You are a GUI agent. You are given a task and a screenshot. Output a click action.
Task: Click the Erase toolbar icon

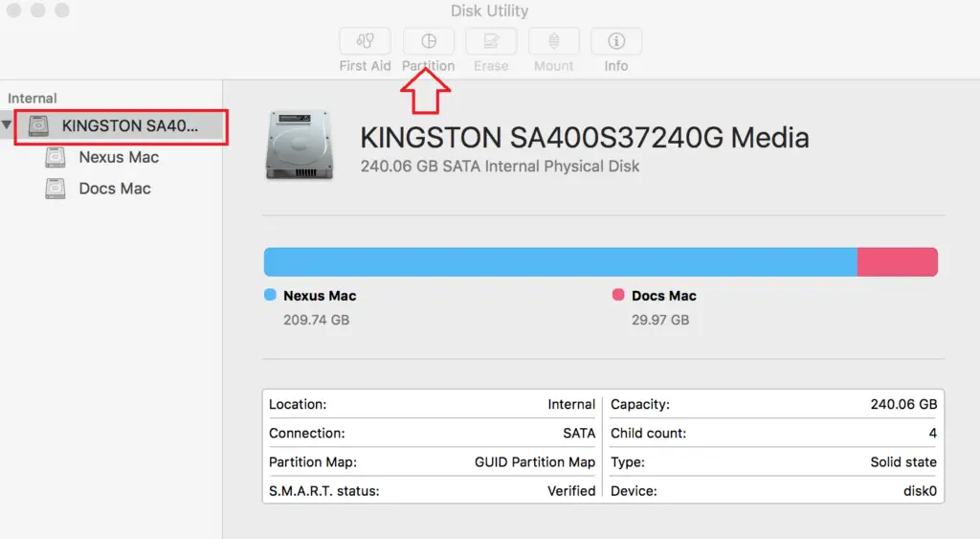[491, 41]
